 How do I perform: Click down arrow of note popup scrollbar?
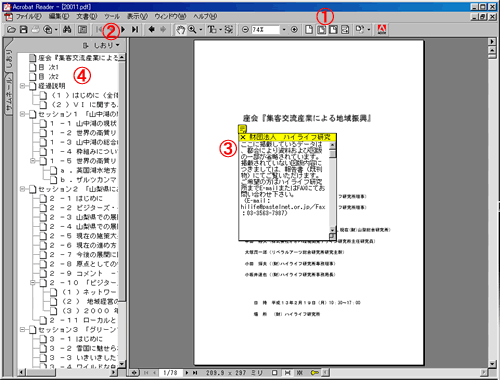332,230
